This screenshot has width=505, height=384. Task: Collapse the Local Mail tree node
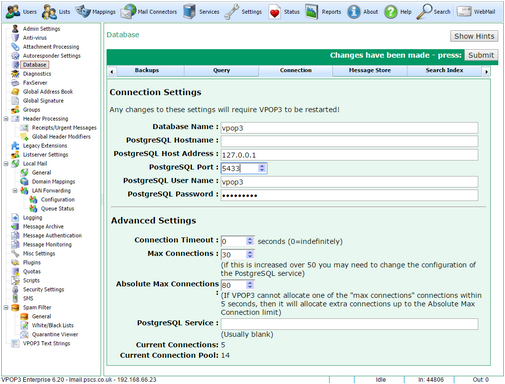click(6, 164)
